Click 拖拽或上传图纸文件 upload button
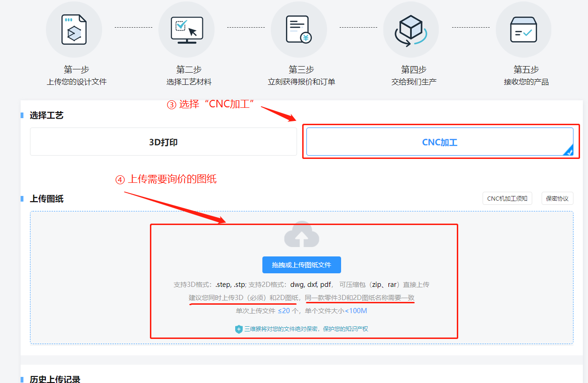 pyautogui.click(x=302, y=265)
